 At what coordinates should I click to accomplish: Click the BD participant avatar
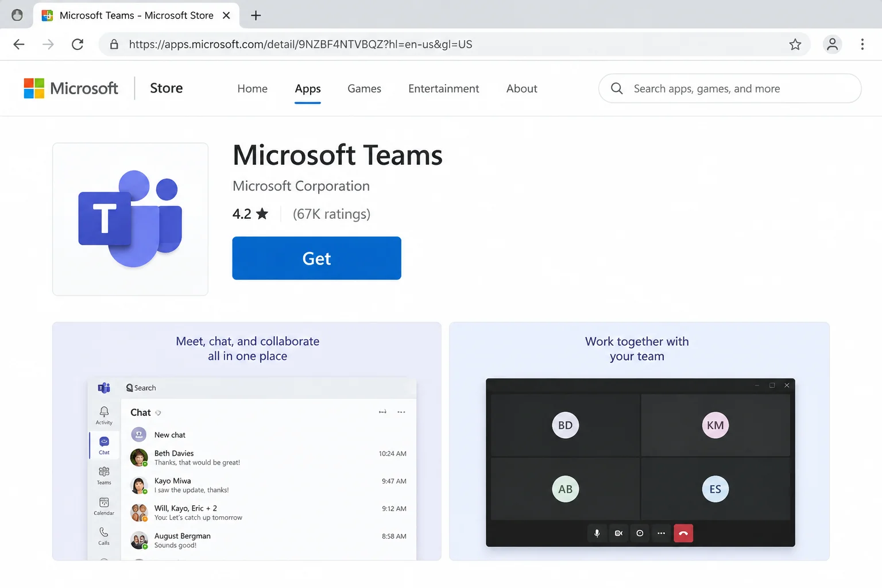566,425
